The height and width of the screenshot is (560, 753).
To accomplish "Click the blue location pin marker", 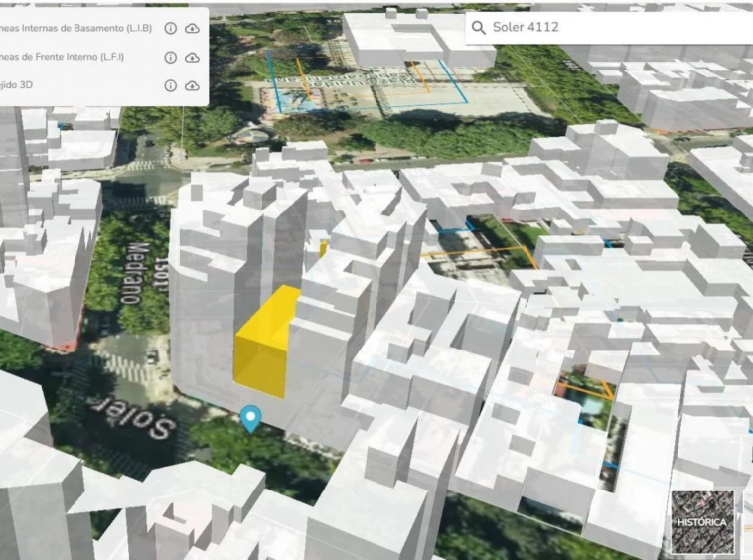I will (252, 418).
